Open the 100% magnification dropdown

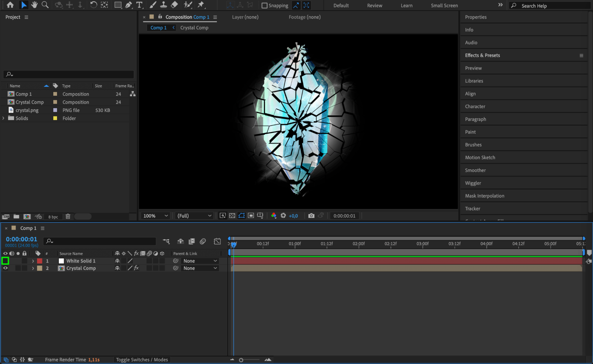point(156,216)
